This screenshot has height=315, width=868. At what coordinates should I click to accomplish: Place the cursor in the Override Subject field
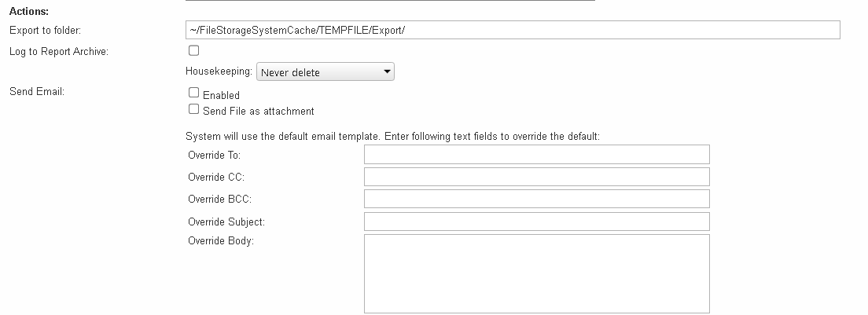pos(537,222)
